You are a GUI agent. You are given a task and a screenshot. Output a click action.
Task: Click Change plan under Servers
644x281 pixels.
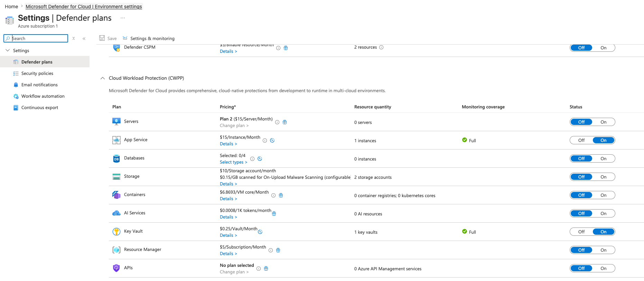click(234, 126)
